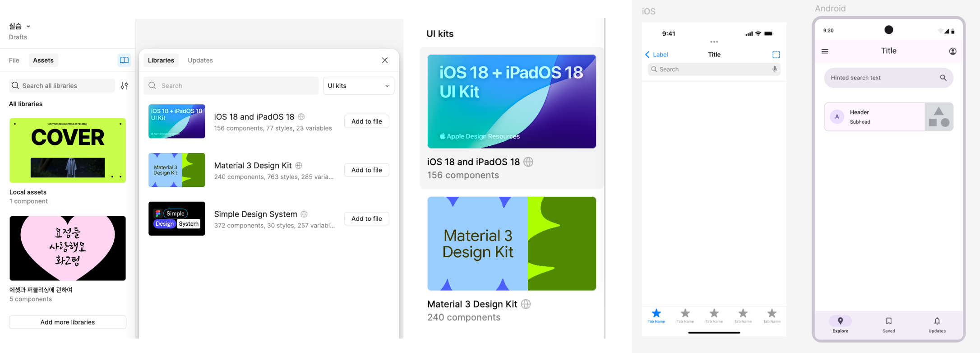This screenshot has width=980, height=353.
Task: Click the 에셋과 퍼블리싱에 관하여 library name
Action: [x=41, y=290]
